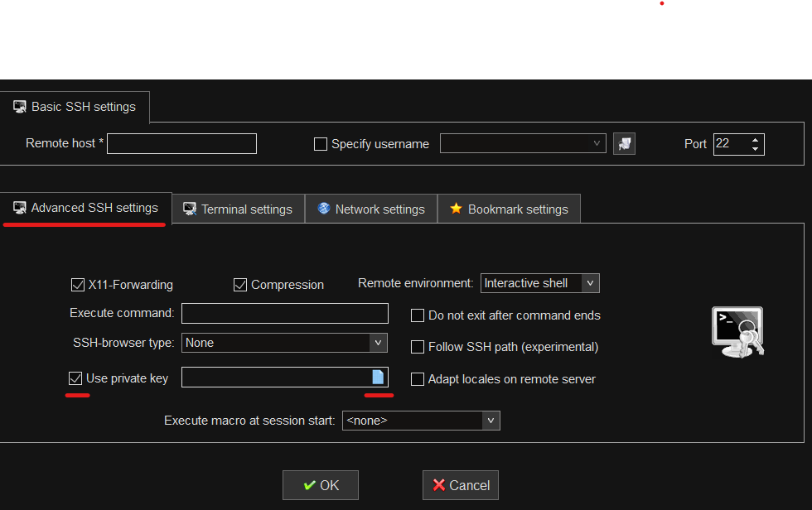Increase the Port number with up arrow

(755, 140)
